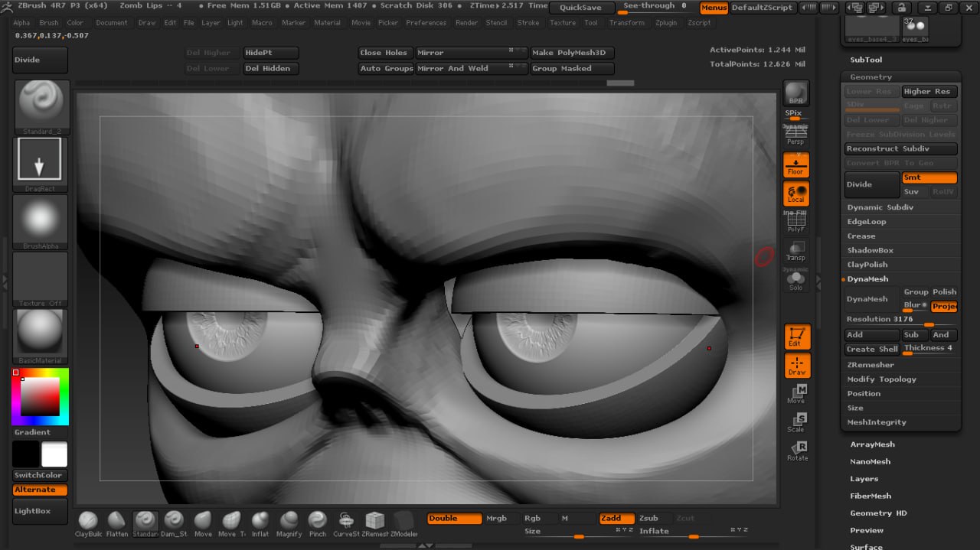The image size is (980, 550).
Task: Adjust the Create Shell Thickness slider
Action: pyautogui.click(x=929, y=350)
